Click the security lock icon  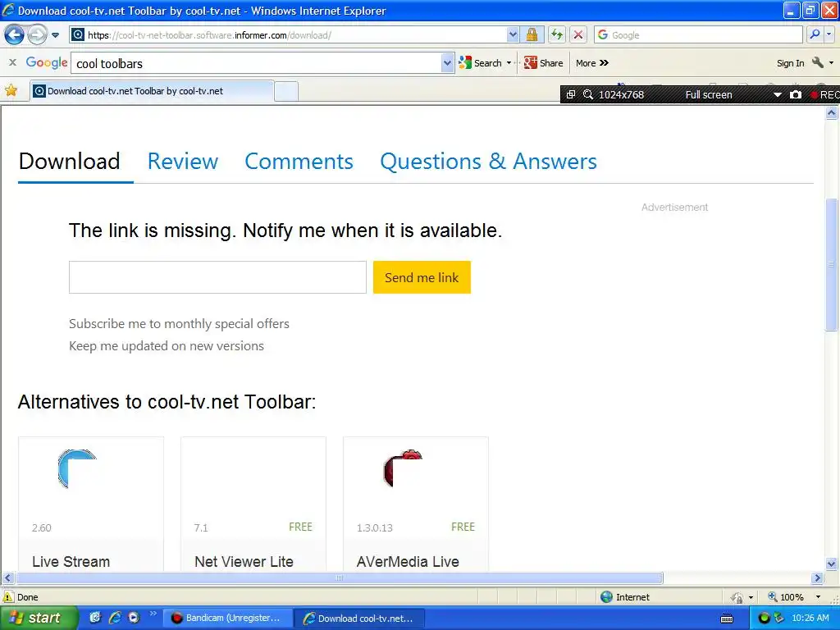coord(532,35)
